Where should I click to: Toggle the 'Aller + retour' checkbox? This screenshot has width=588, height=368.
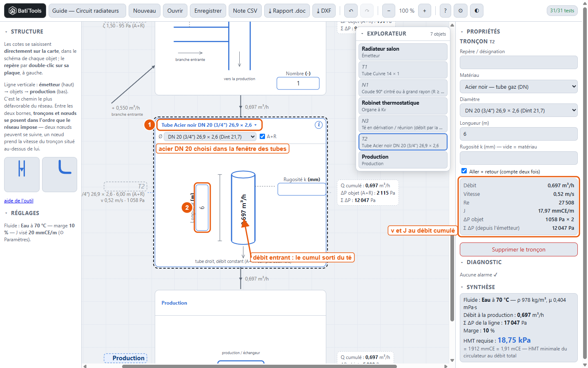click(464, 171)
